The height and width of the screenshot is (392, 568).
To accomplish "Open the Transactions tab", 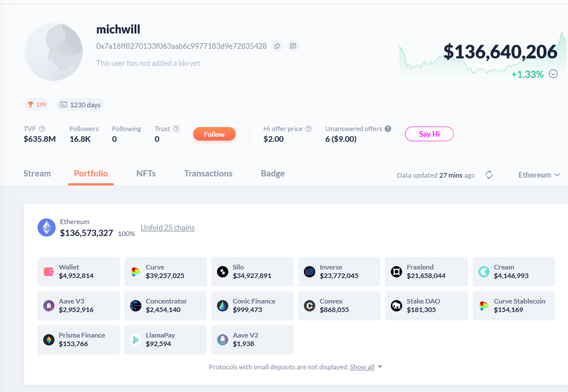I will click(208, 173).
